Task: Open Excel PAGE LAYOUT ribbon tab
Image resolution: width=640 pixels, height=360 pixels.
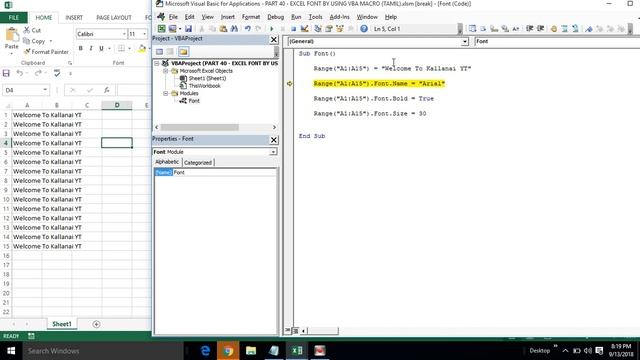Action: click(114, 18)
